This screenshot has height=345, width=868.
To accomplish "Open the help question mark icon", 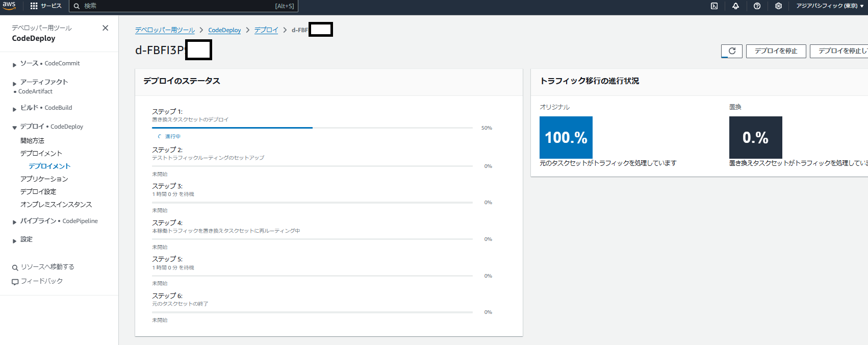I will pos(757,6).
